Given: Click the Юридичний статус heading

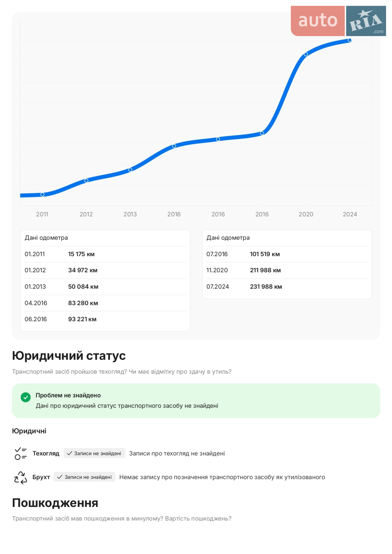Looking at the screenshot, I should [69, 356].
